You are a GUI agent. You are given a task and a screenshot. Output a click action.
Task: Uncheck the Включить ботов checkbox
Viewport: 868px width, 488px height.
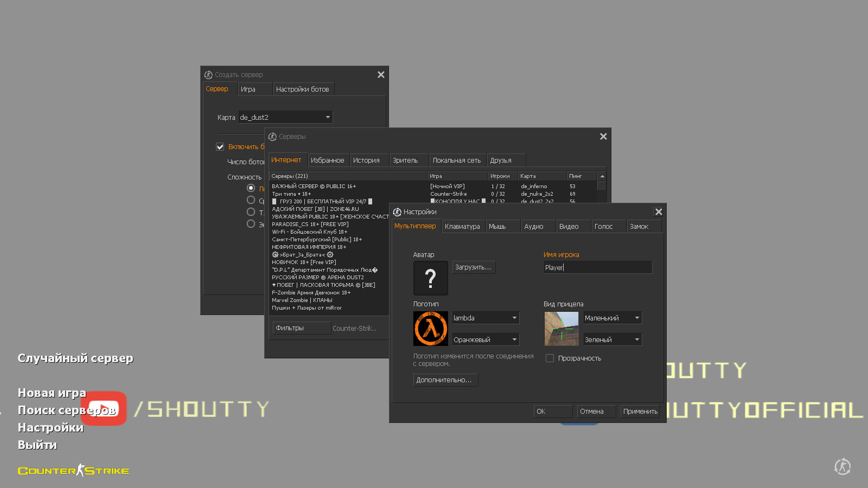point(220,147)
